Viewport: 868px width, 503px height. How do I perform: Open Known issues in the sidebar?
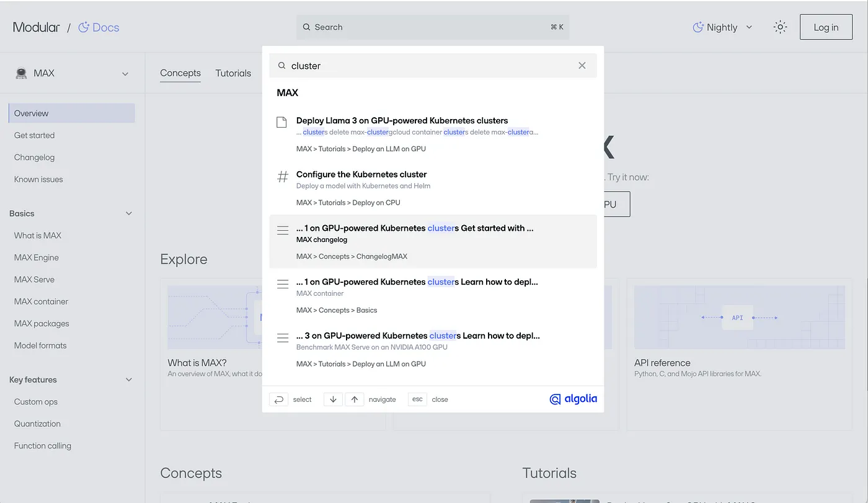(38, 179)
